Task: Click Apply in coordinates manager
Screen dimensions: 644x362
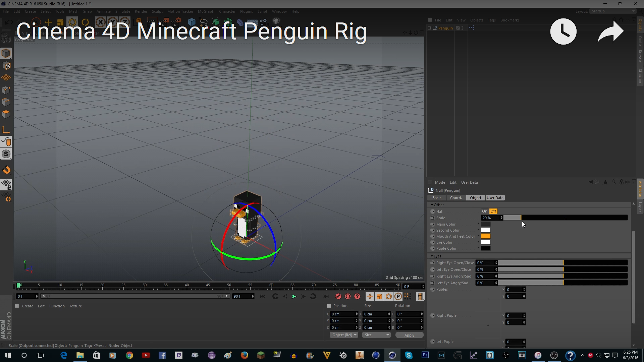Action: pyautogui.click(x=409, y=335)
